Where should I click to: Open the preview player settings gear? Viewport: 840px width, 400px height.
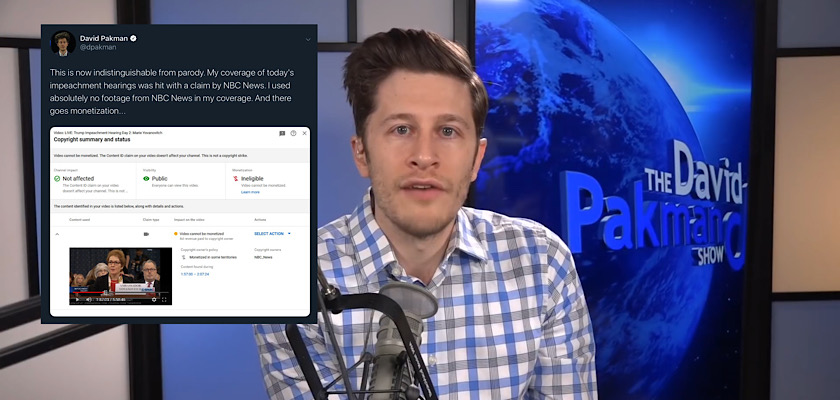154,300
